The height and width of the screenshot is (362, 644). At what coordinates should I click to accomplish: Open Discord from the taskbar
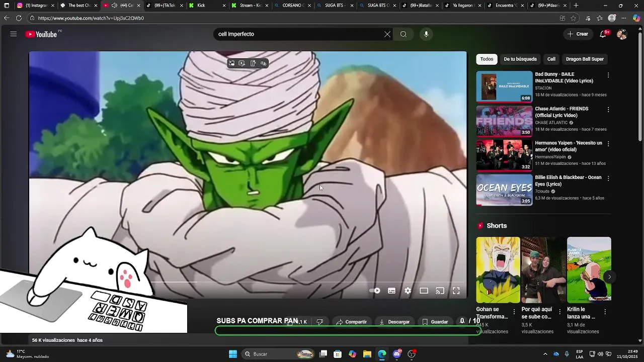(397, 354)
